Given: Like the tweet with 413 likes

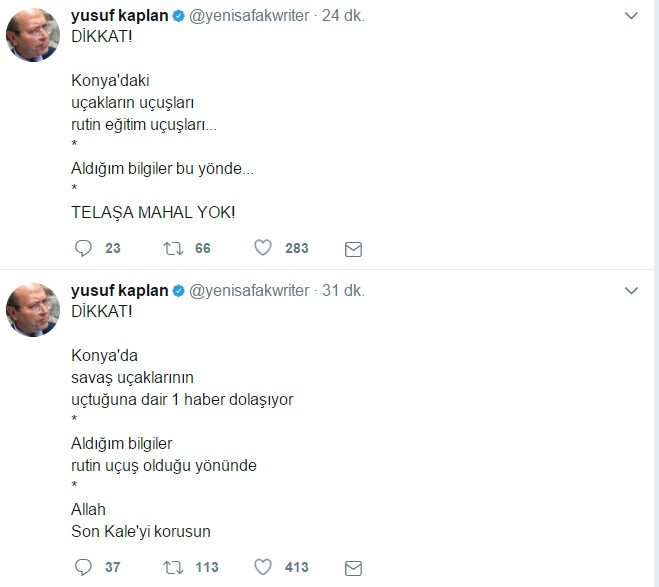Looking at the screenshot, I should 263,567.
